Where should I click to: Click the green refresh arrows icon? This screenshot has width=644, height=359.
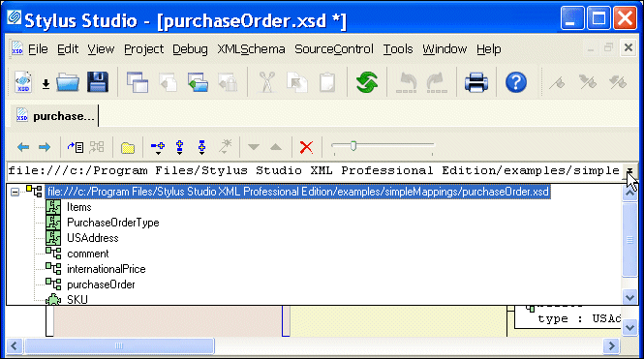(x=367, y=82)
